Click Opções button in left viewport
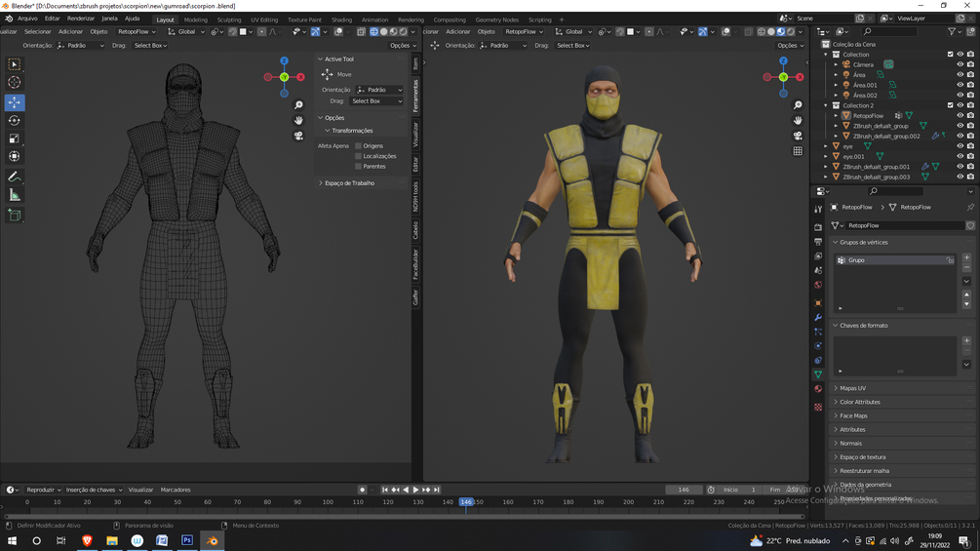980x551 pixels. tap(403, 46)
